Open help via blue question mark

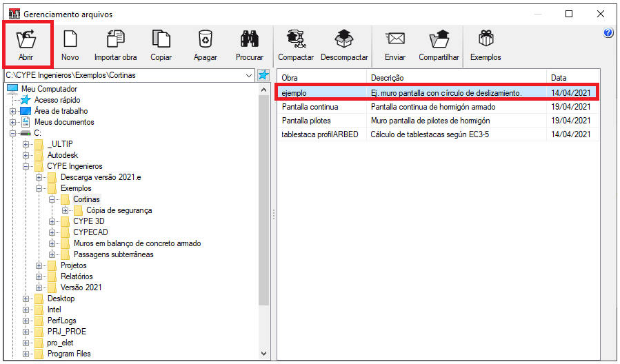[608, 32]
